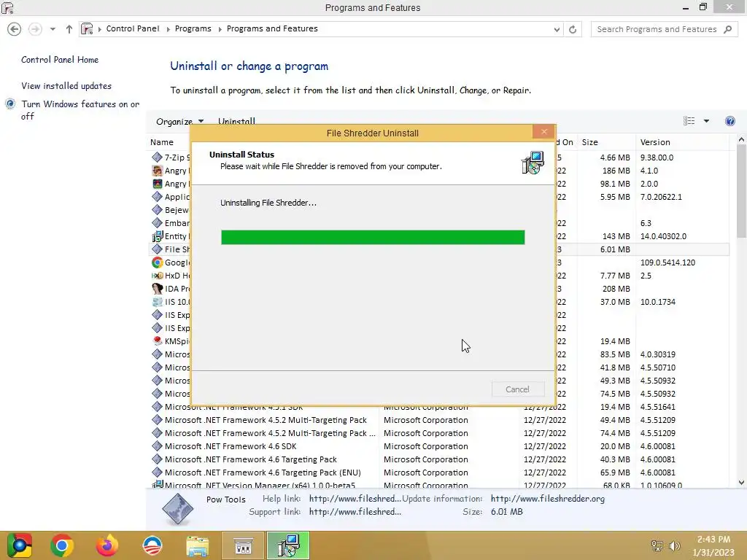747x560 pixels.
Task: Open the view options dropdown arrow
Action: click(x=706, y=121)
